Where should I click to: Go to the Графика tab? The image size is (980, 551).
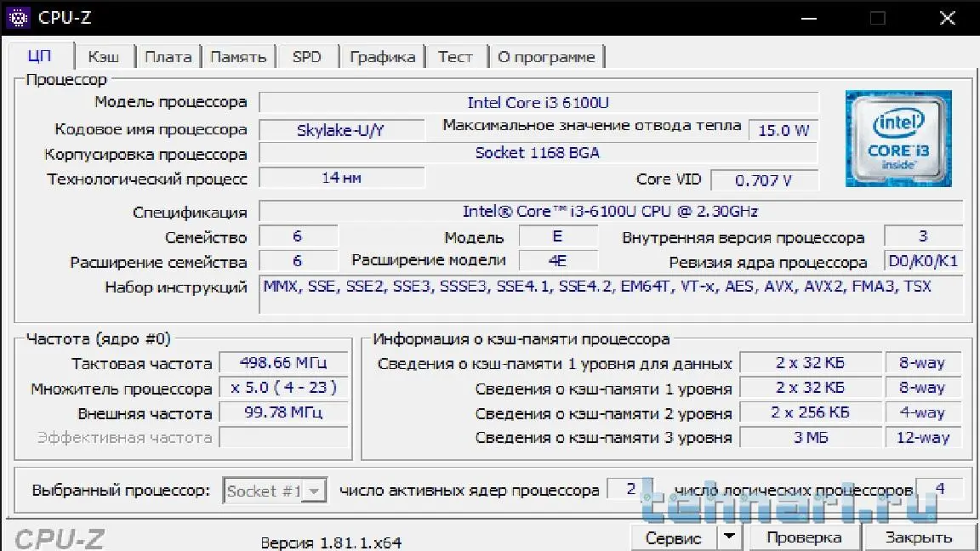(382, 57)
